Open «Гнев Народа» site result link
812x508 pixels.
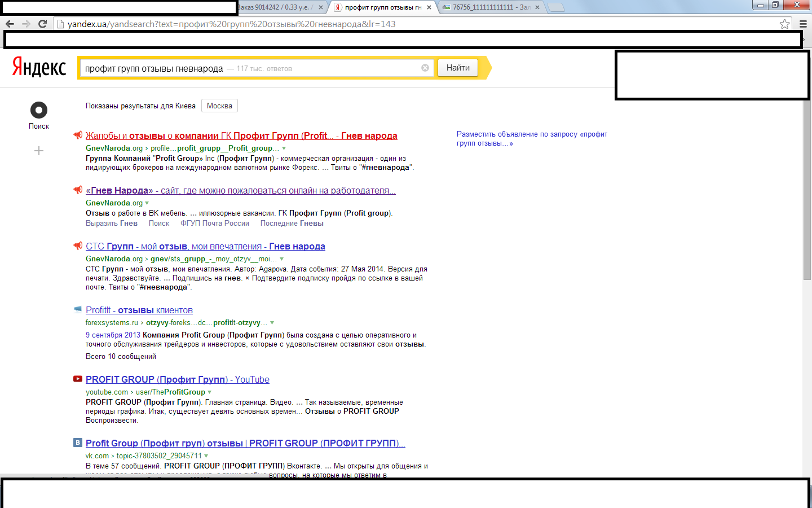coord(241,190)
